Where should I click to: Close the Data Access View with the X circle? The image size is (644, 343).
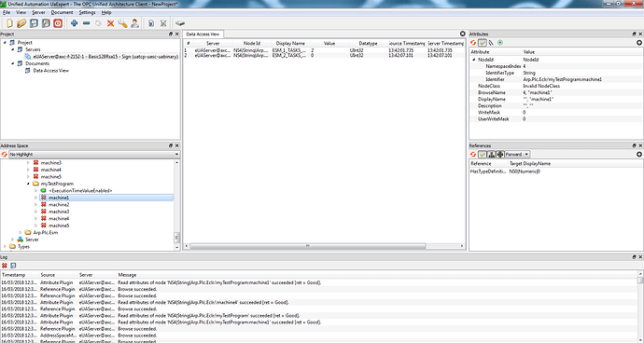462,34
